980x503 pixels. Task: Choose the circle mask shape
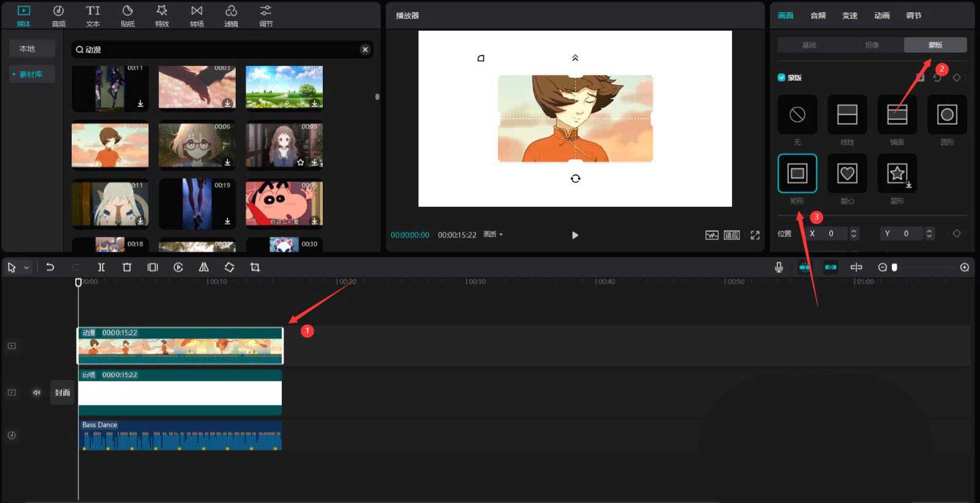(x=947, y=114)
